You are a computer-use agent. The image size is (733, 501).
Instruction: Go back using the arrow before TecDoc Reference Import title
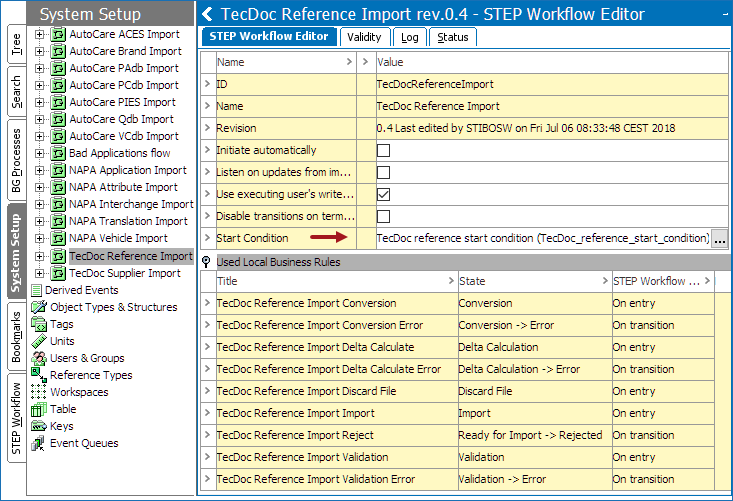click(208, 14)
